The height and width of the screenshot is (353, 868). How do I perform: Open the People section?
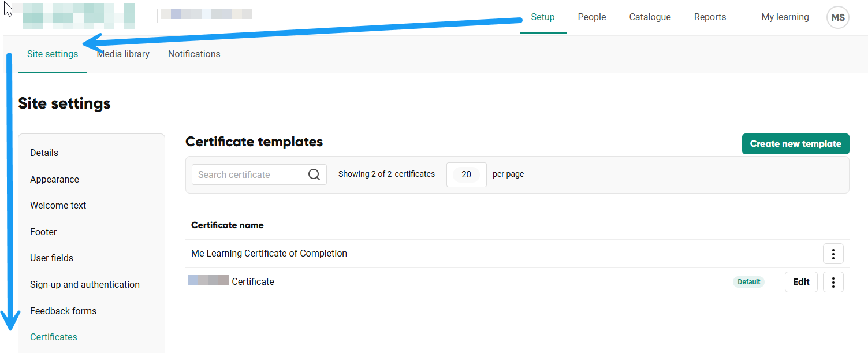click(591, 17)
